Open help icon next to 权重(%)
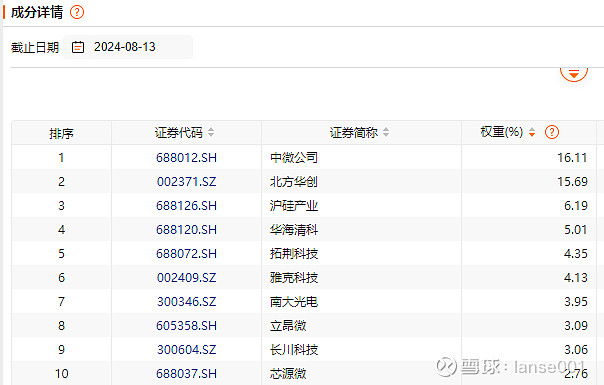Viewport: 604px width, 385px height. click(x=552, y=132)
